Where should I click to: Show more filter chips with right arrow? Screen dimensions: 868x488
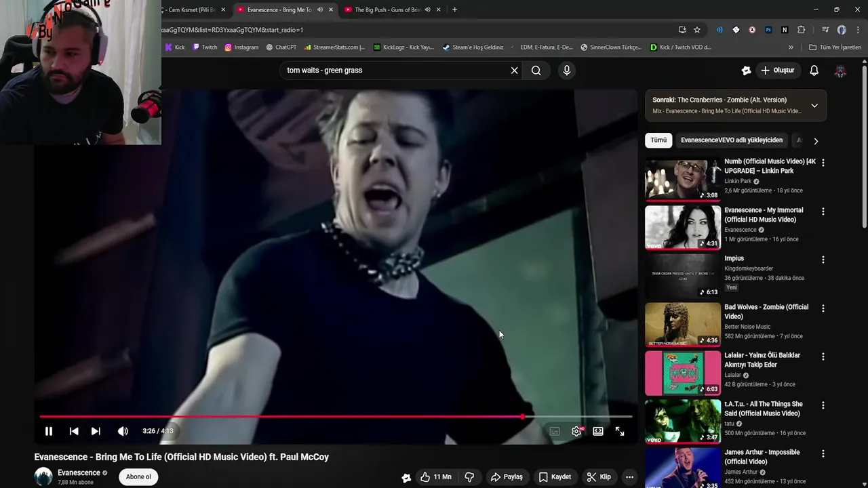click(x=816, y=141)
